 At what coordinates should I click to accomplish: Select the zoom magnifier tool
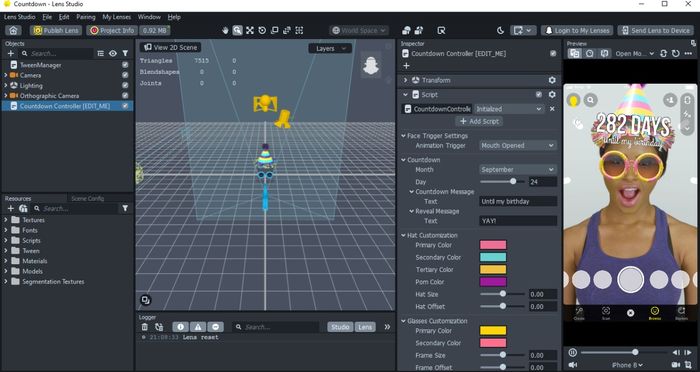(238, 30)
